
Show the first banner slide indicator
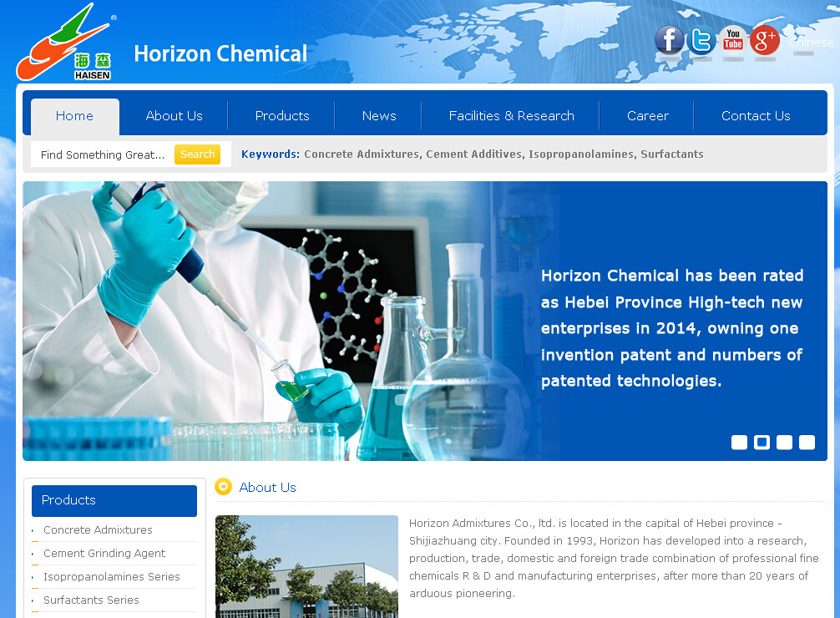[739, 442]
